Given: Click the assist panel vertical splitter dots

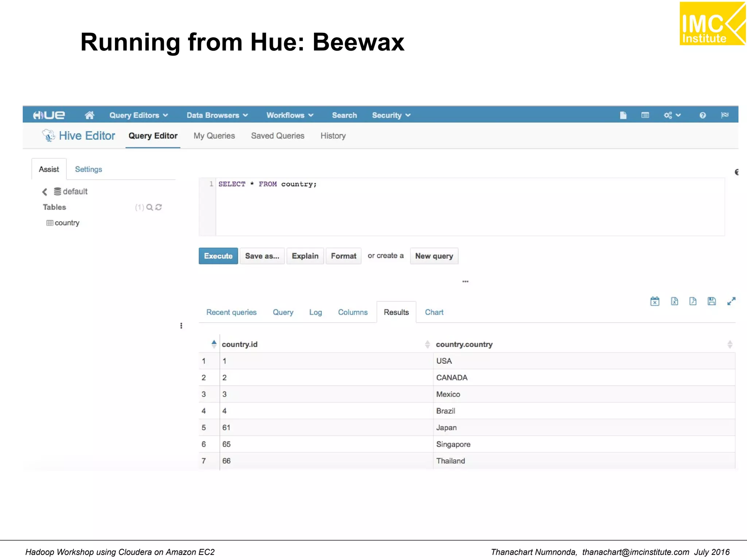Looking at the screenshot, I should [x=181, y=326].
